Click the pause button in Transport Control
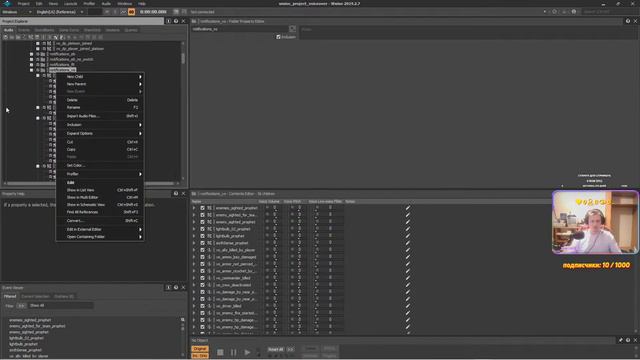The width and height of the screenshot is (640, 360). pos(233,352)
